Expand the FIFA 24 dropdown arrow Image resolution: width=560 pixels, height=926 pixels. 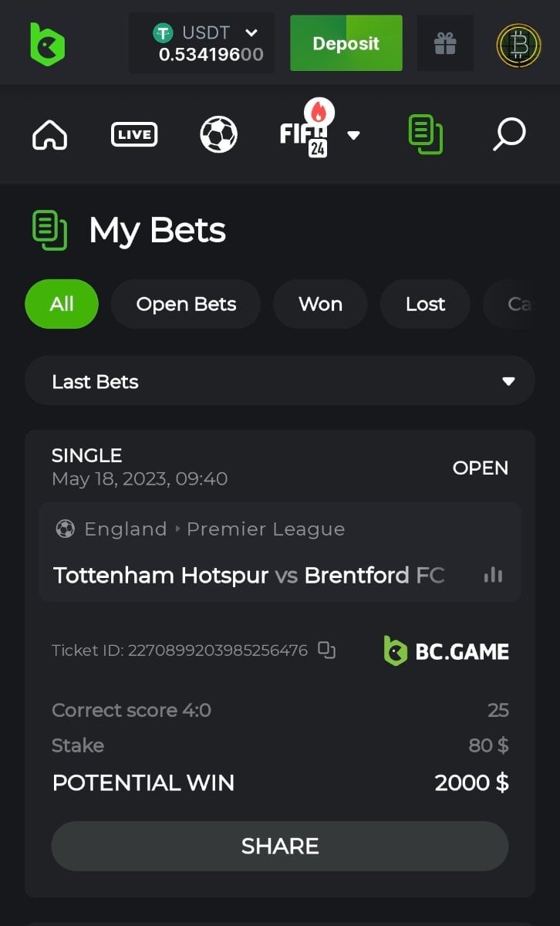[x=353, y=136]
